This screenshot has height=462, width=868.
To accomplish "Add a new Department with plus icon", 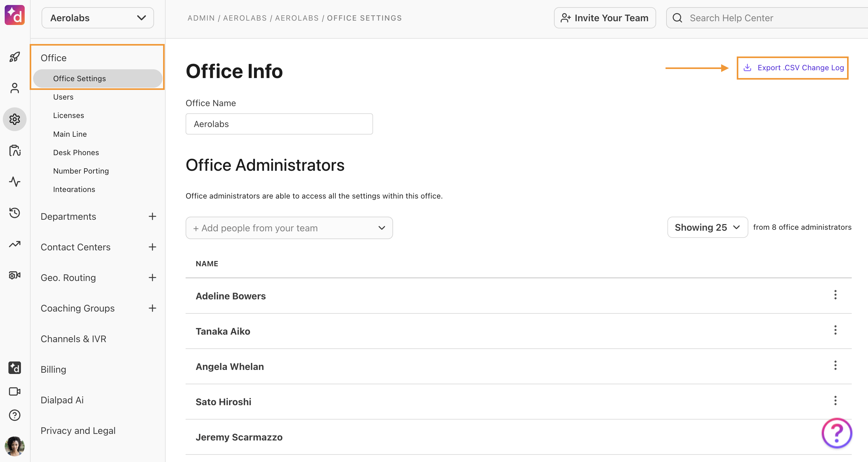I will point(152,216).
